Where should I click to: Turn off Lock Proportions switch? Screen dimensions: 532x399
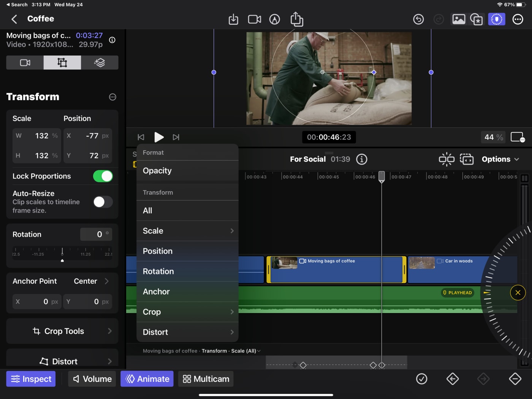point(103,176)
